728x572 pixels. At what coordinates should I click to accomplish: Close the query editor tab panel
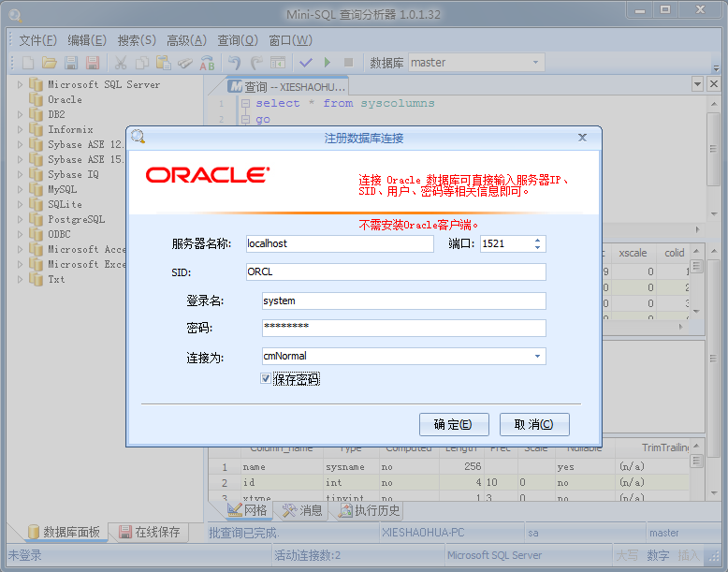point(714,84)
